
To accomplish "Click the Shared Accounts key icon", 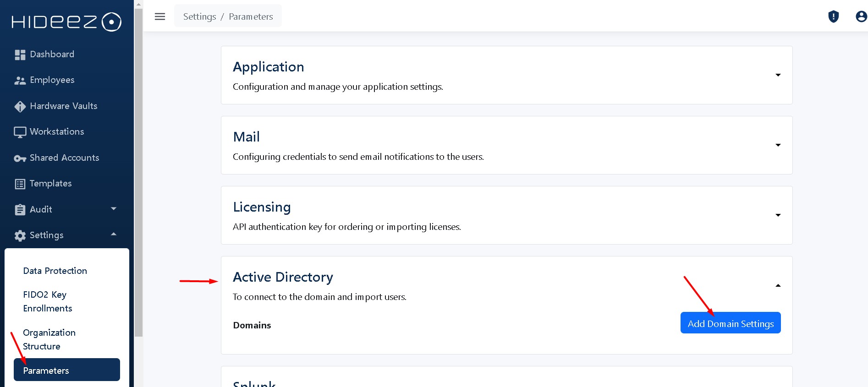I will (20, 158).
